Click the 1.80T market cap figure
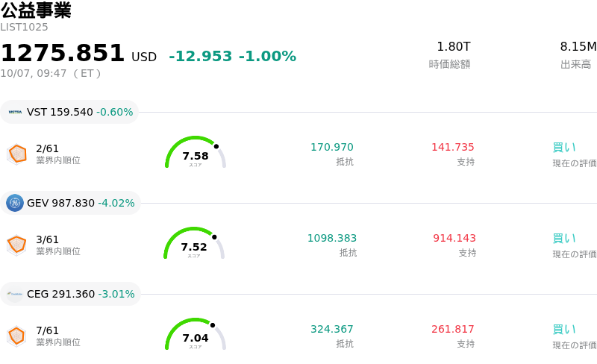Screen dimensions: 597x364 [454, 46]
